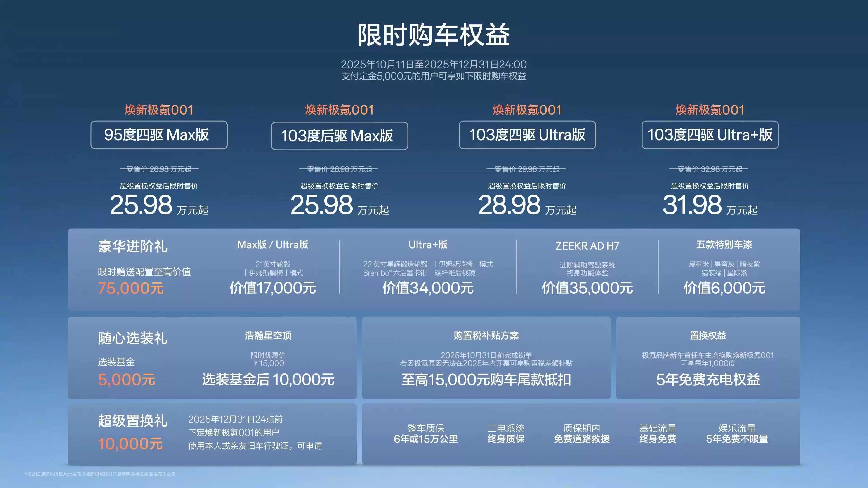Select the 103度四驱 Ultra+版 trim box
Screen dimensions: 868x488
coord(710,135)
